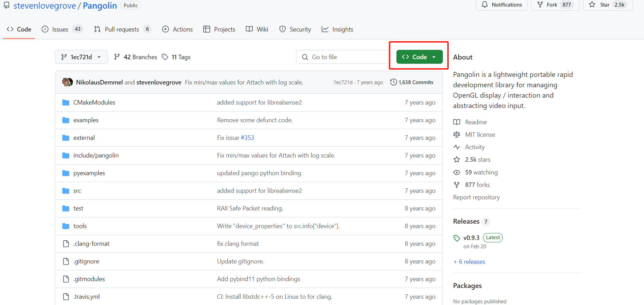View the Insights tab
644x305 pixels.
tap(337, 29)
